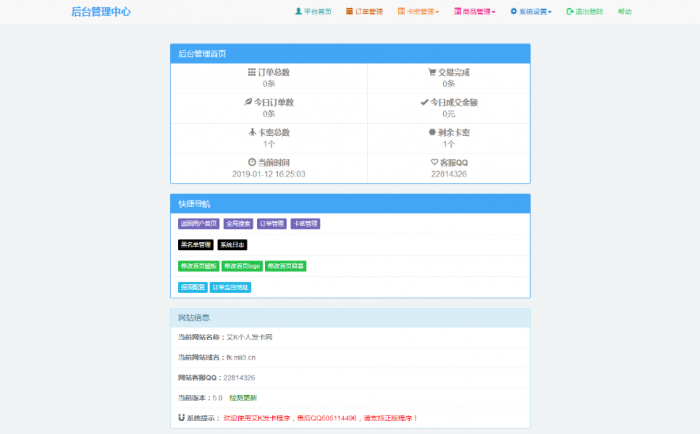Click the heart icon beside 客服QQ
The height and width of the screenshot is (434, 700).
[435, 162]
